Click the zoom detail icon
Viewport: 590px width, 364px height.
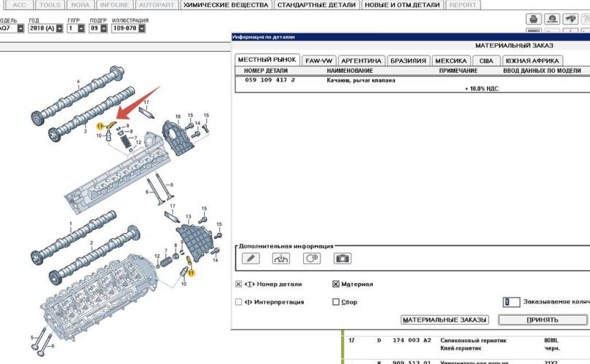(x=312, y=258)
